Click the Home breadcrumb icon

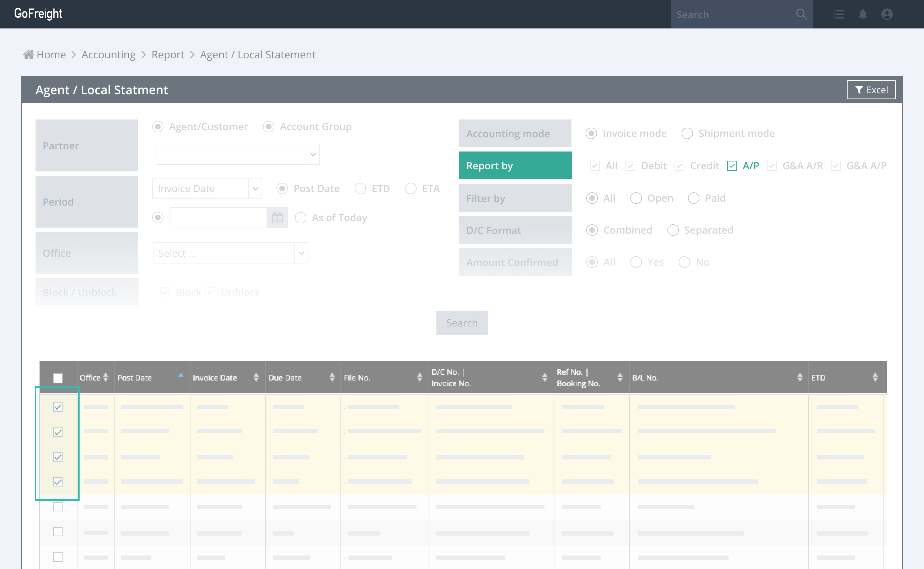pyautogui.click(x=28, y=54)
